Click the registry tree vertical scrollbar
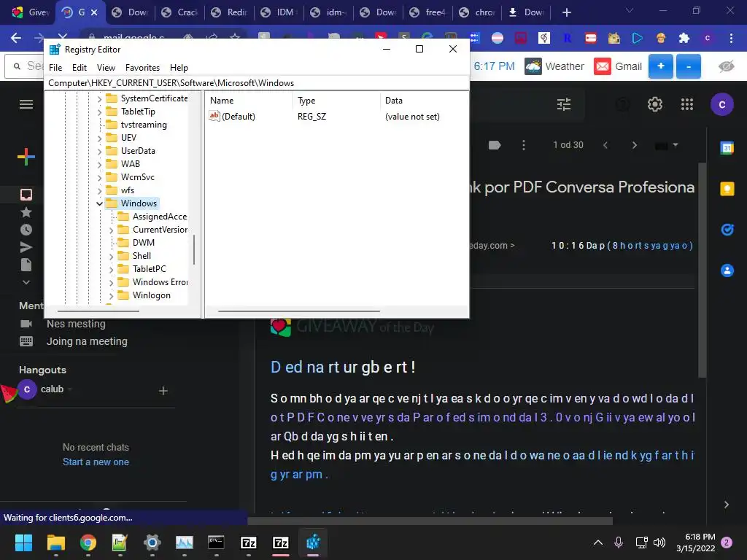This screenshot has width=747, height=560. 194,249
